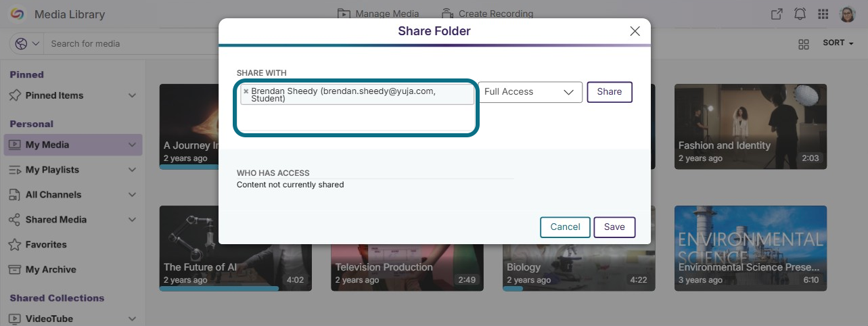The height and width of the screenshot is (326, 868).
Task: Click the globe search scope icon
Action: click(x=22, y=43)
